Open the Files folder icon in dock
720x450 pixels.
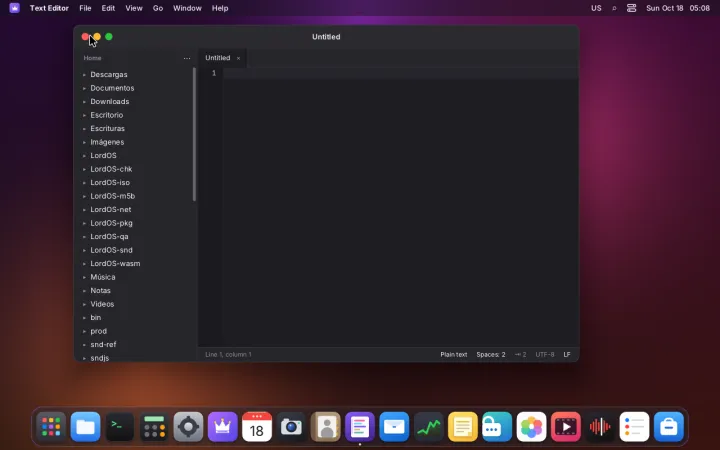[85, 427]
